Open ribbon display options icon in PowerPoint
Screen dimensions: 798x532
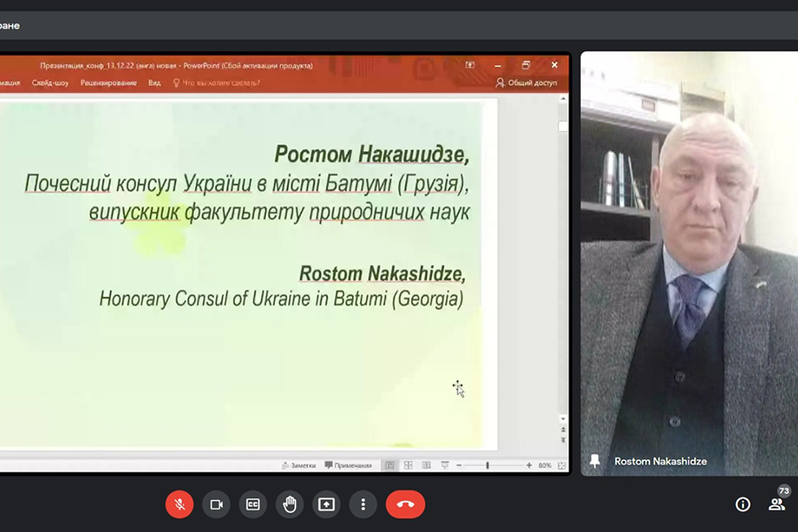[x=470, y=65]
